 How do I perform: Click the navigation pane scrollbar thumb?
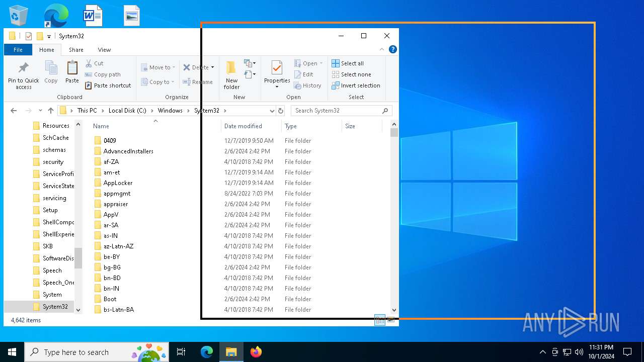[x=78, y=258]
